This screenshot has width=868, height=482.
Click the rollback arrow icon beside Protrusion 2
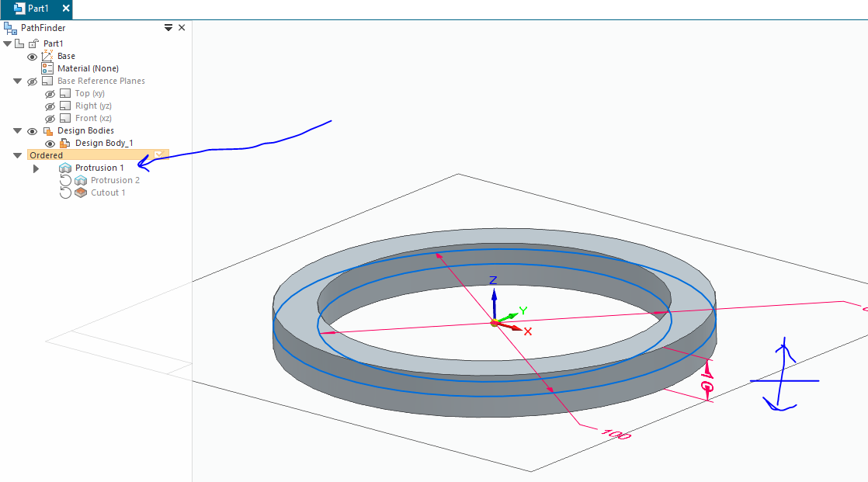click(x=65, y=180)
